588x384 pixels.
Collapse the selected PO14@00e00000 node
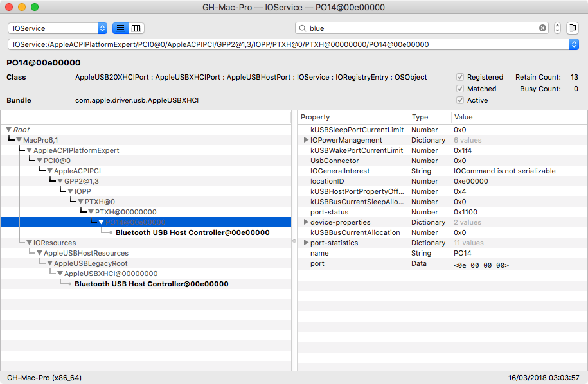pos(102,222)
